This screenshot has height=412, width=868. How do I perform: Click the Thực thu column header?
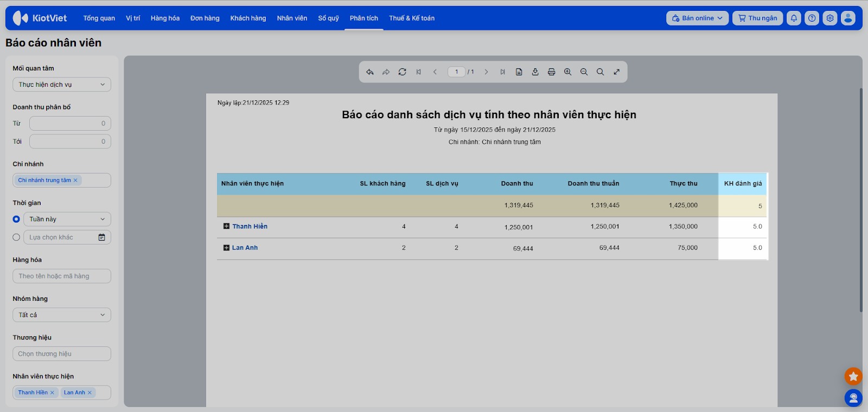[684, 184]
